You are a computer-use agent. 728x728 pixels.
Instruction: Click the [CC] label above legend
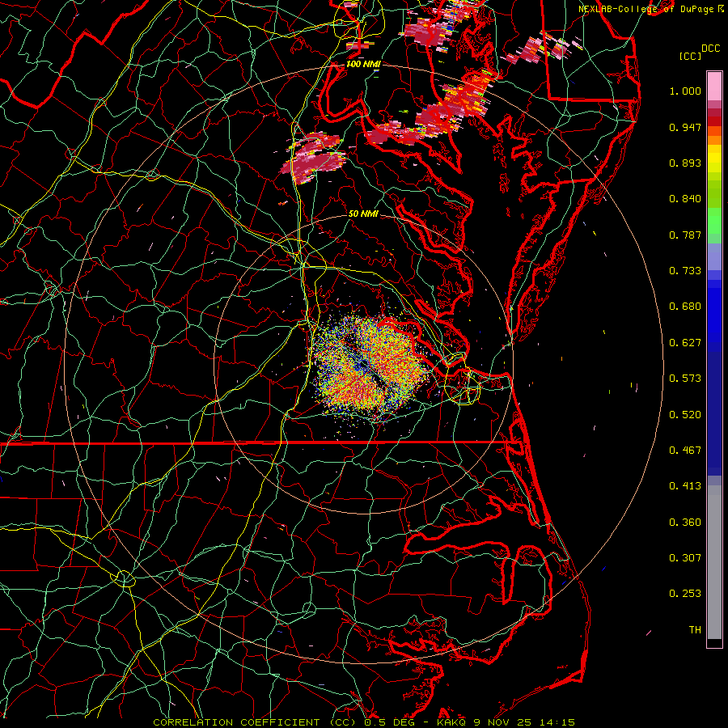(691, 56)
